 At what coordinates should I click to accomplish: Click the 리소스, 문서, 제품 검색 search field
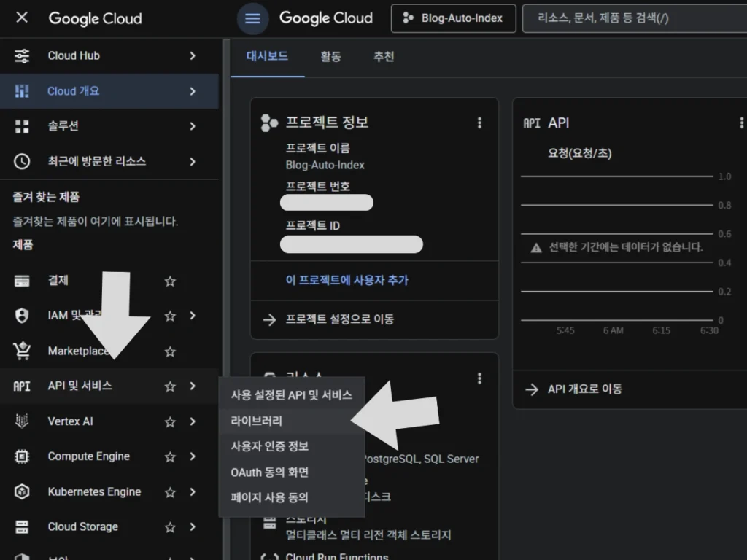point(635,18)
